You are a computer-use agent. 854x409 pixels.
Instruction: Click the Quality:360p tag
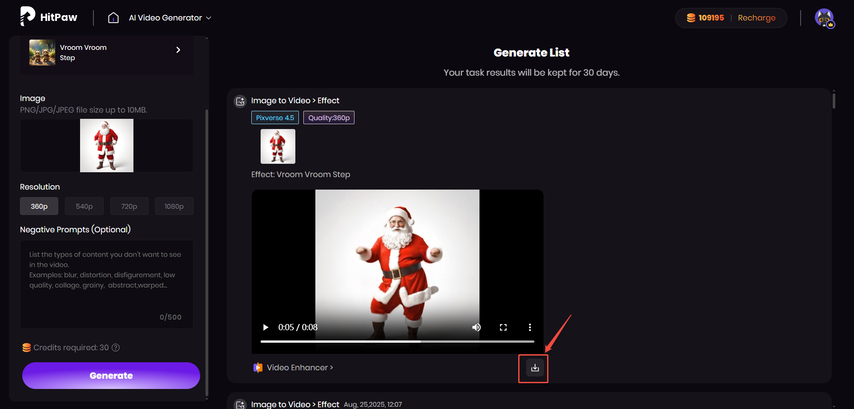click(329, 118)
